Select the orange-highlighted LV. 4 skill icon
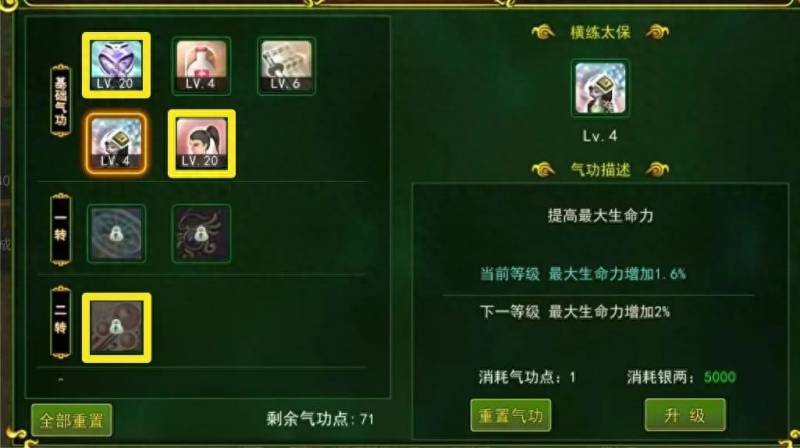 pyautogui.click(x=116, y=143)
